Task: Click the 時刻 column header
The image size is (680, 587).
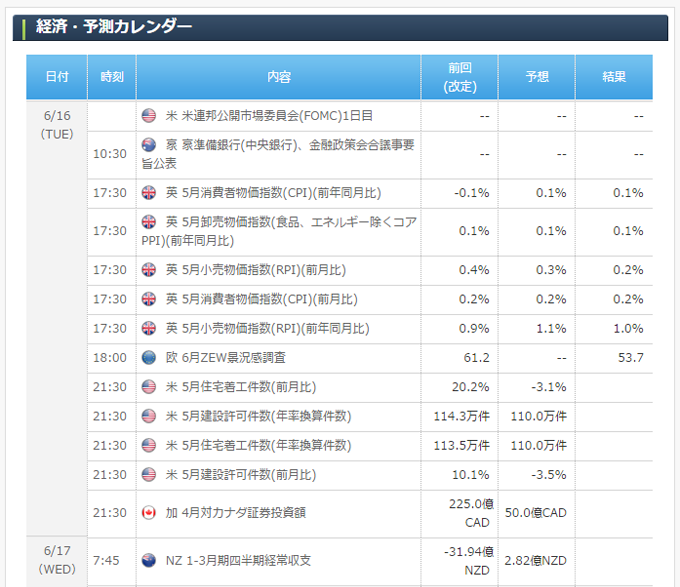Action: pos(112,77)
